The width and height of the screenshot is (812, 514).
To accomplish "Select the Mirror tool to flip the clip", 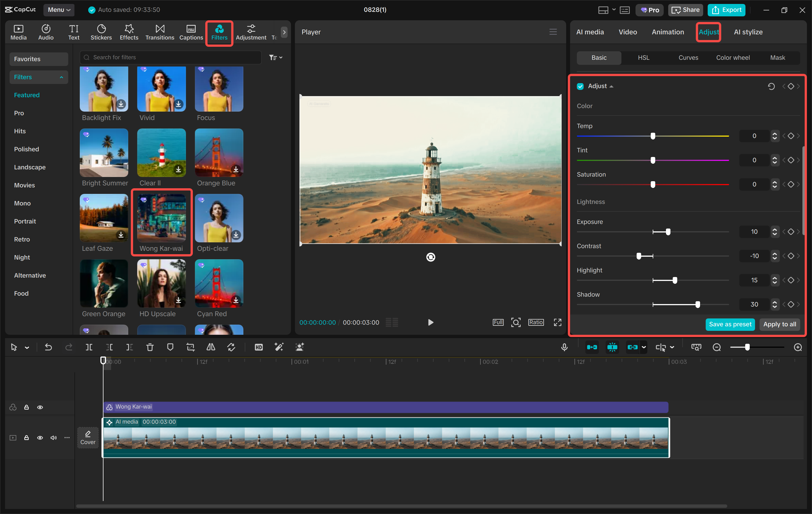I will 210,347.
